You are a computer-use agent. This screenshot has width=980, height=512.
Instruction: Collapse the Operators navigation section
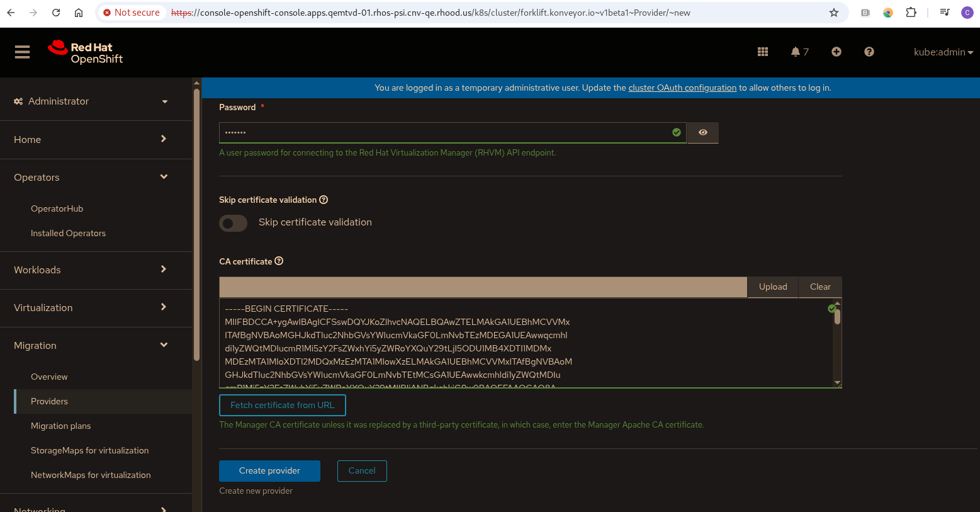tap(96, 177)
